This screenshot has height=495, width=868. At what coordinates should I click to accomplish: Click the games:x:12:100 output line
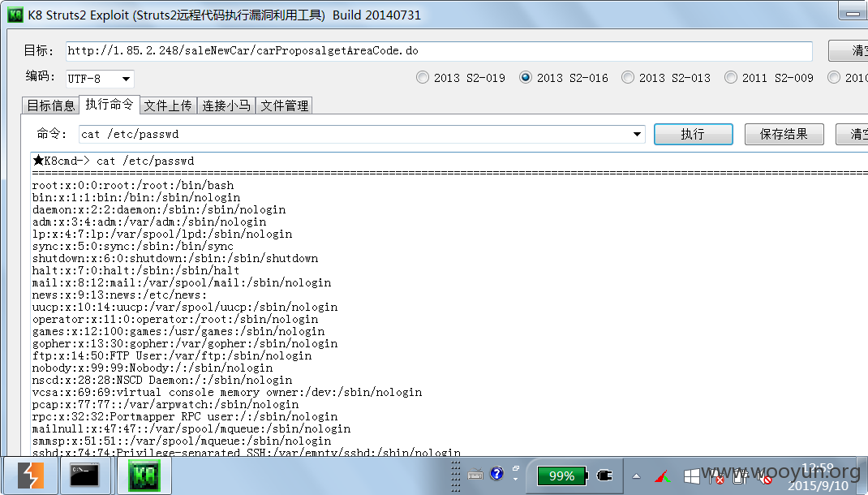[178, 332]
